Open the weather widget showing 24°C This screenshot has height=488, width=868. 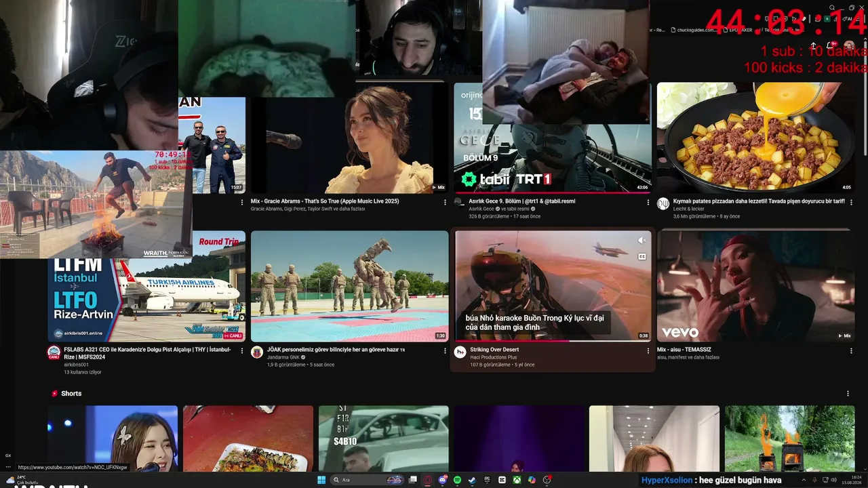coord(22,480)
